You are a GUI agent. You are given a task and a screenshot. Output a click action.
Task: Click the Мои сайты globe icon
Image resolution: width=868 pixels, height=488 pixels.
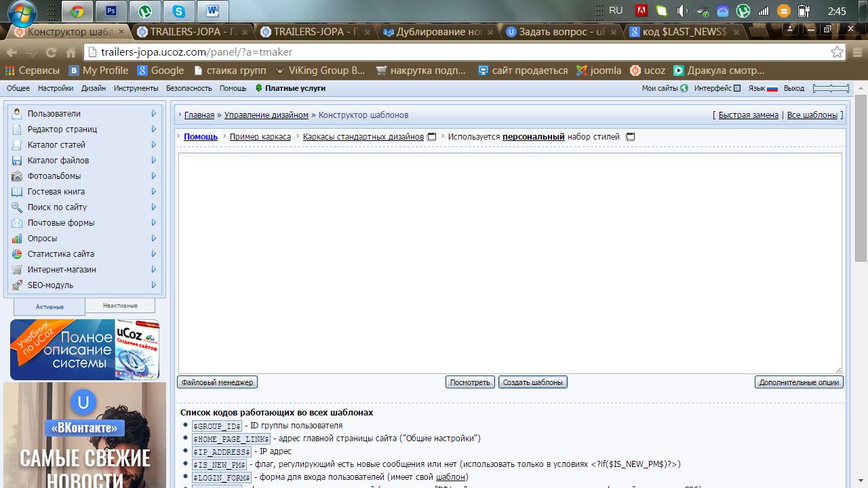(x=684, y=88)
